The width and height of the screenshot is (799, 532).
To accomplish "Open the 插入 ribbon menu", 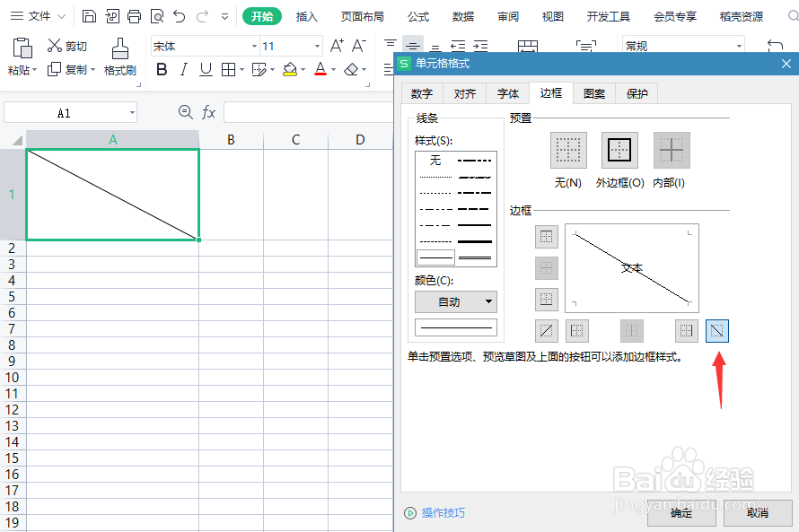I will click(x=306, y=16).
